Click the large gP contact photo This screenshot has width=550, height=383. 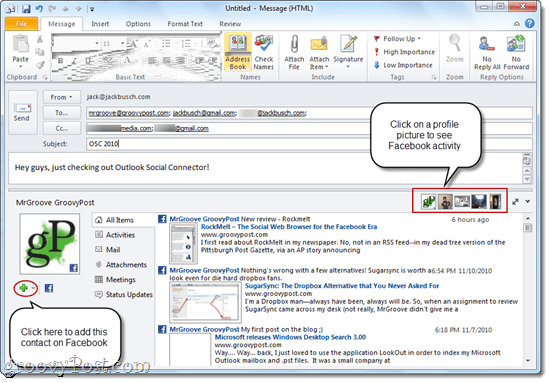(x=50, y=244)
